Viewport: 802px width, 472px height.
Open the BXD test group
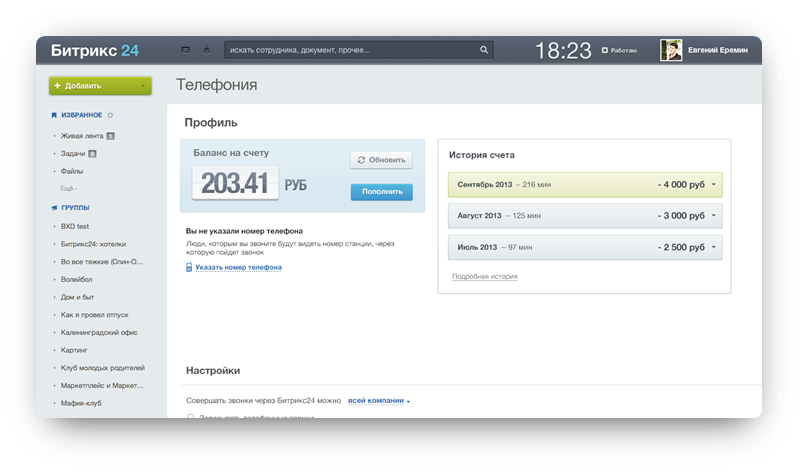pyautogui.click(x=75, y=227)
